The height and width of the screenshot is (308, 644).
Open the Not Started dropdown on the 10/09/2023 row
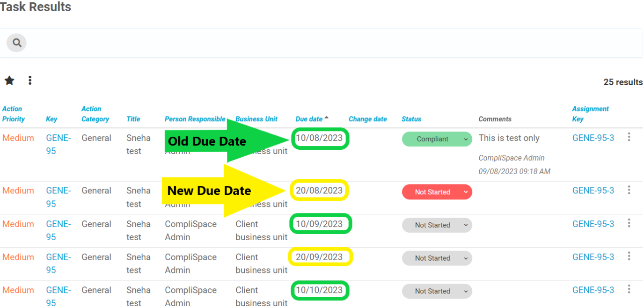point(465,225)
